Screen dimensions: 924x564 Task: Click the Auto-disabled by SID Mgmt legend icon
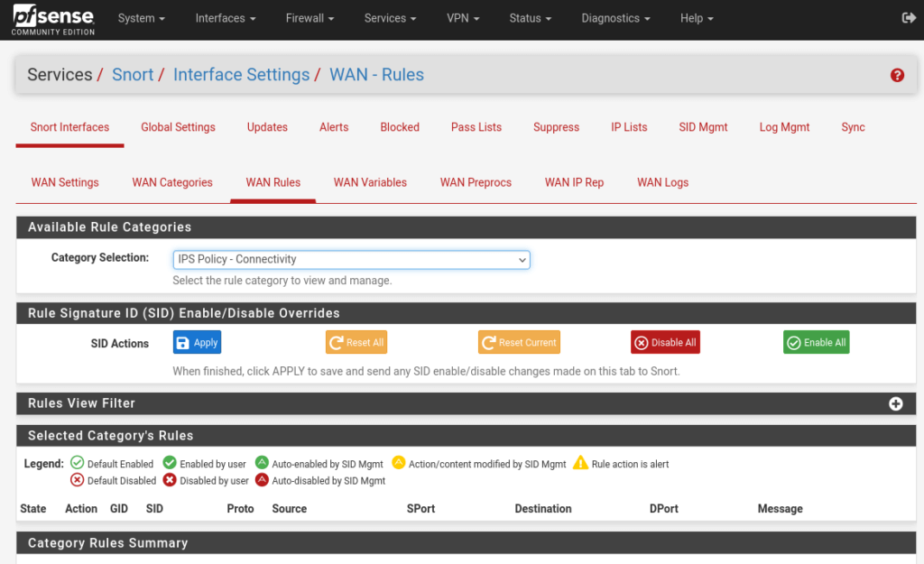pyautogui.click(x=262, y=480)
